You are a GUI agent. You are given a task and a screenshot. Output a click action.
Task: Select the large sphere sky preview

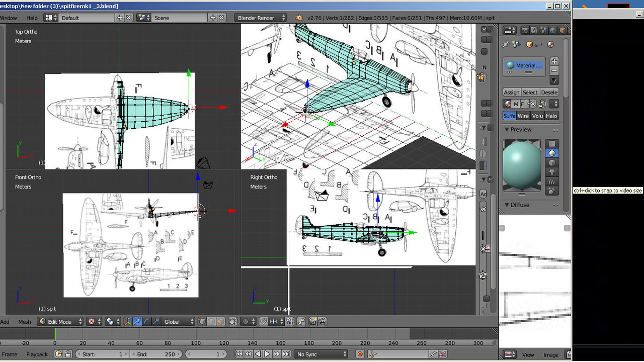[x=552, y=191]
